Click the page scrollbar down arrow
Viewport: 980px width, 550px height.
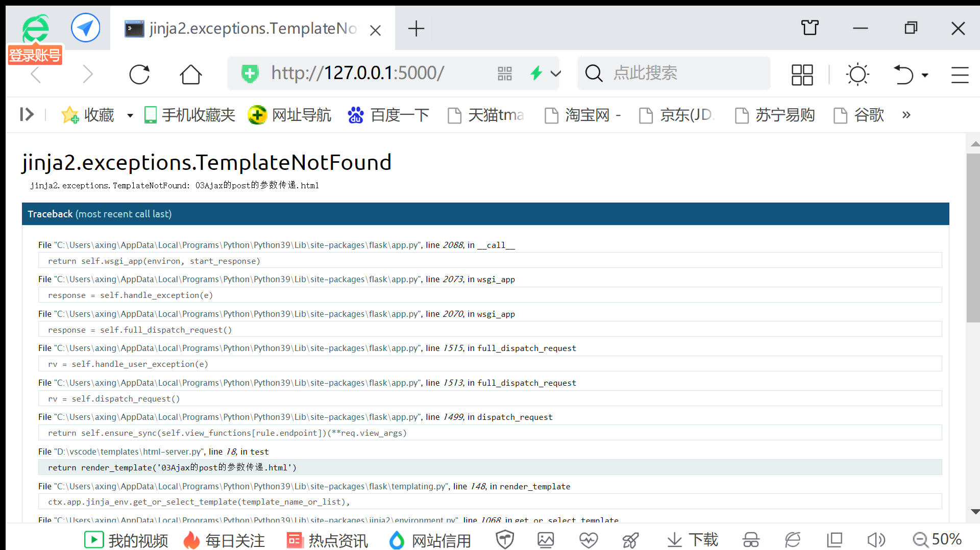click(974, 511)
